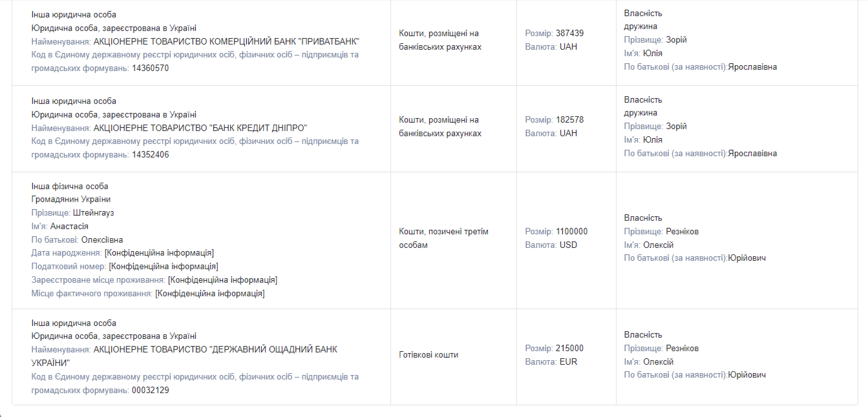Click the first name Анастасія
The height and width of the screenshot is (417, 868).
[x=69, y=226]
